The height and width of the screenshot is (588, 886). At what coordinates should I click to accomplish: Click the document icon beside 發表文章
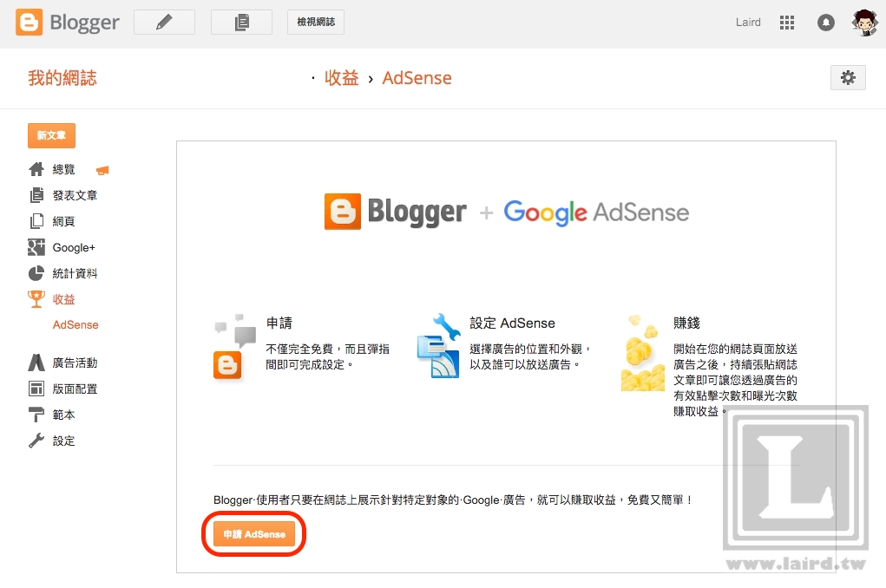click(x=36, y=195)
